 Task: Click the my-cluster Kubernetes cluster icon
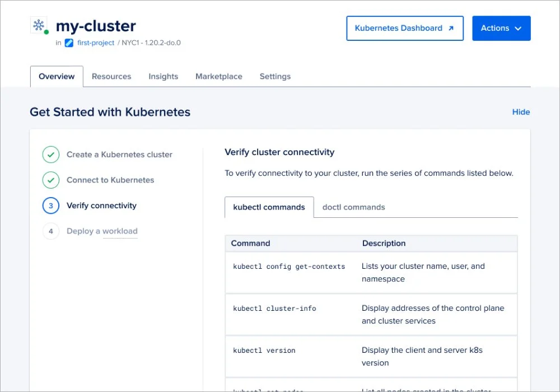point(39,25)
